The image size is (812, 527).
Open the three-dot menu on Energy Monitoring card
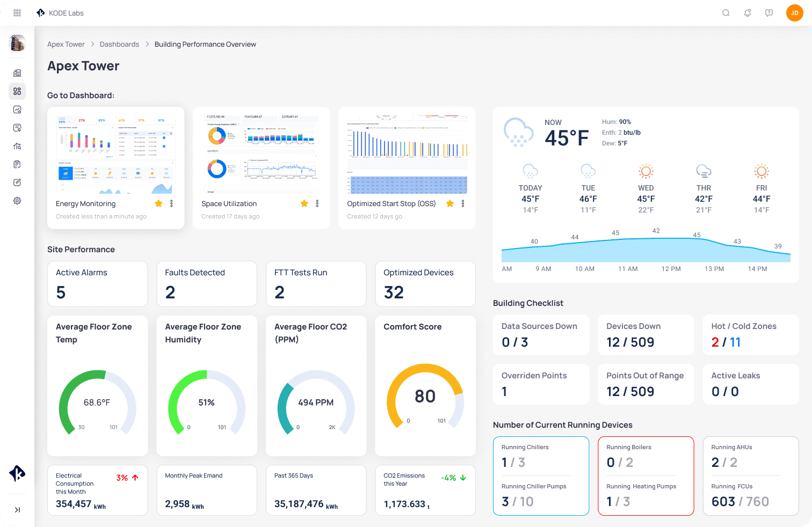[171, 203]
